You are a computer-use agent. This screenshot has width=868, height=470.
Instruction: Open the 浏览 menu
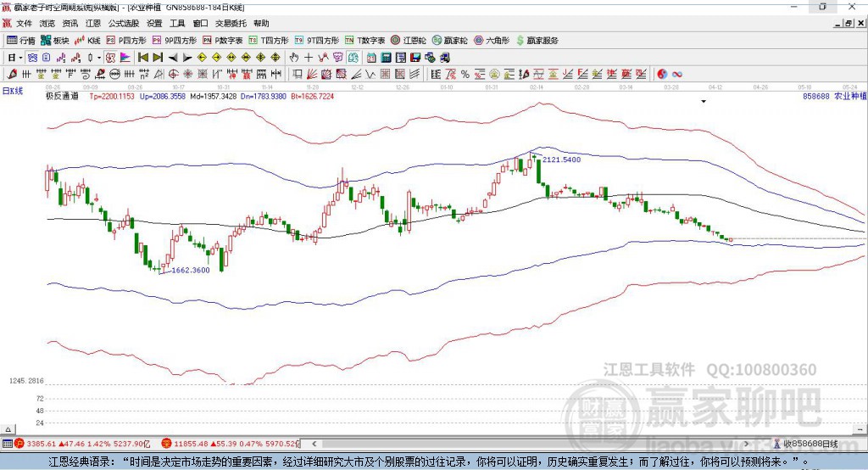coord(47,23)
